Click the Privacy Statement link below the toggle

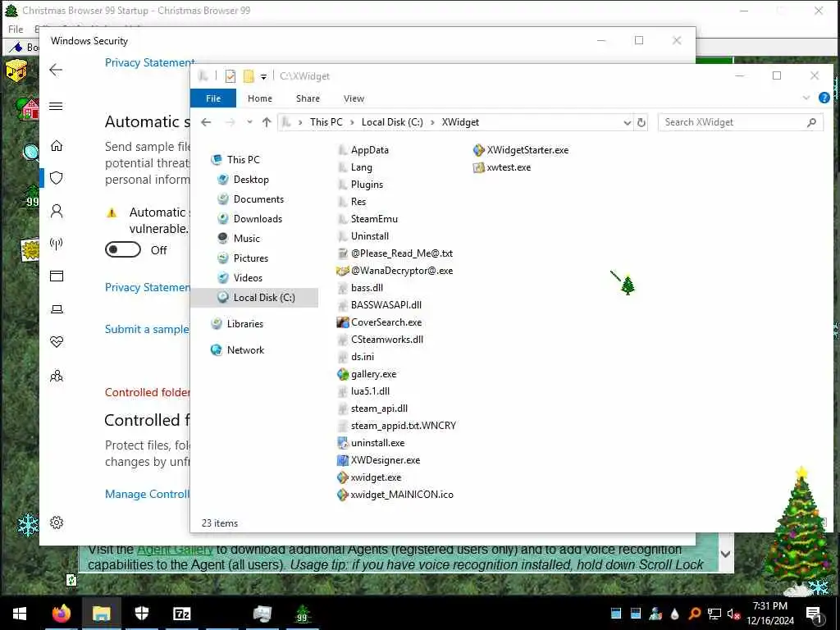tap(148, 288)
